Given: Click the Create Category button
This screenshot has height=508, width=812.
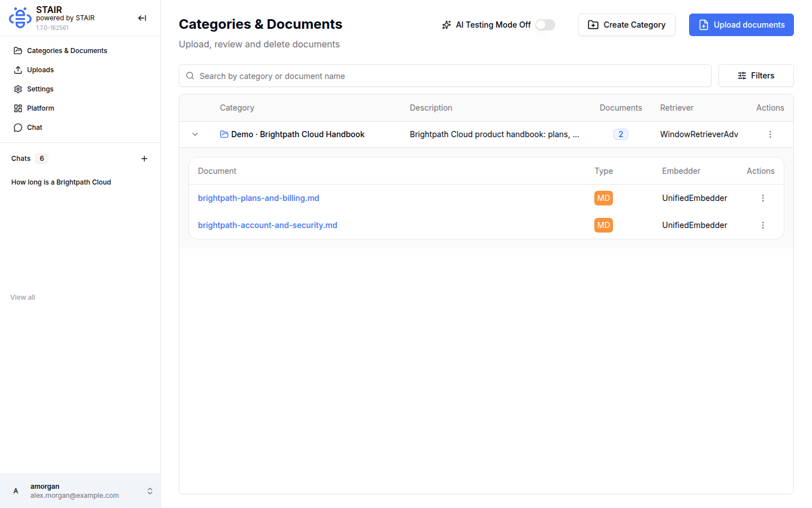Looking at the screenshot, I should coord(626,25).
